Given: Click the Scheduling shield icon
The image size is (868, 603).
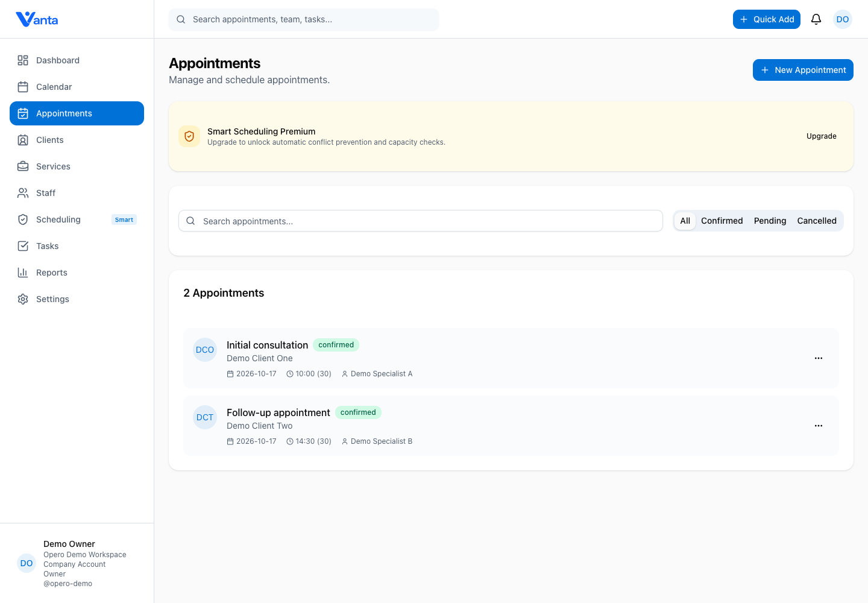Looking at the screenshot, I should pos(23,219).
